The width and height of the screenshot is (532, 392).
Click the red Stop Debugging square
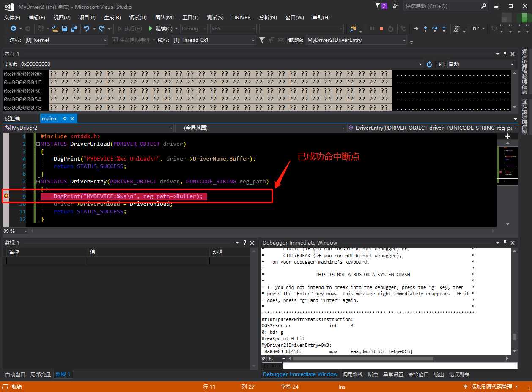(x=381, y=29)
